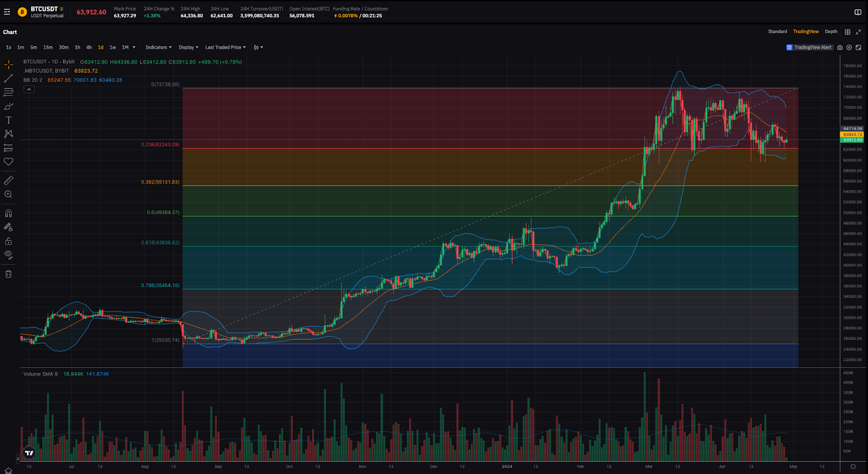Image resolution: width=868 pixels, height=474 pixels.
Task: Select the 1w timeframe
Action: click(x=113, y=47)
